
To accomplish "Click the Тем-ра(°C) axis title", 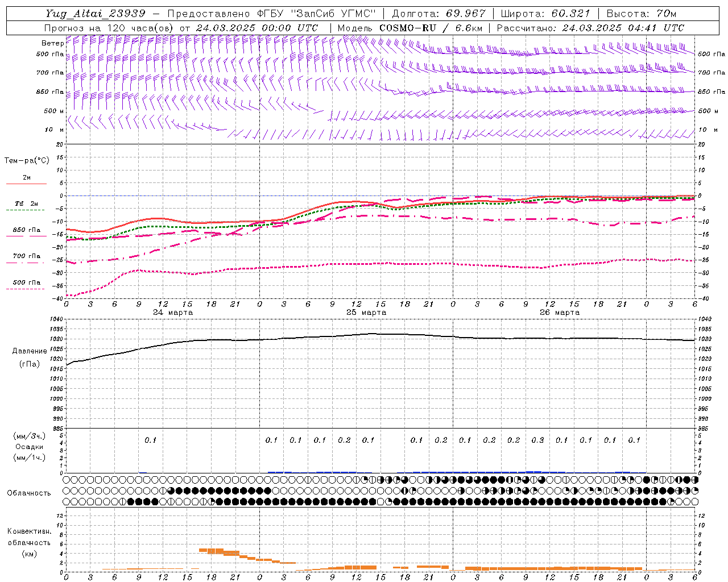I will coord(27,161).
